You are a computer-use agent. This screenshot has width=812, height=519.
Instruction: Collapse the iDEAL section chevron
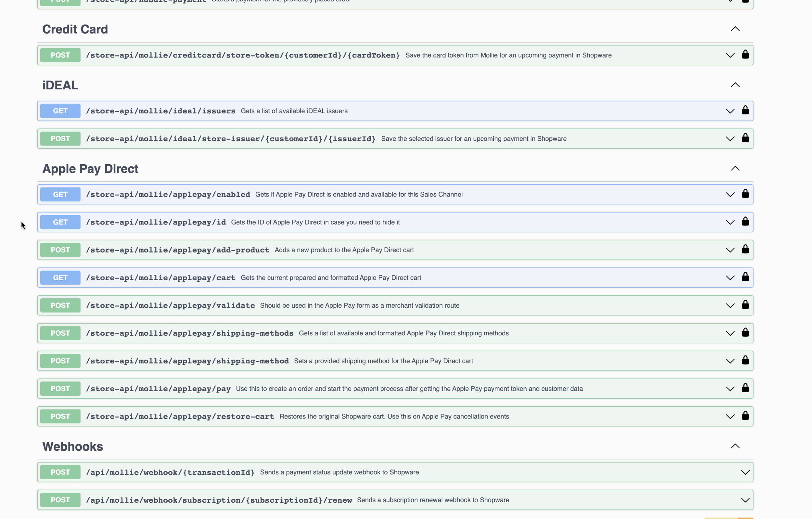tap(735, 85)
